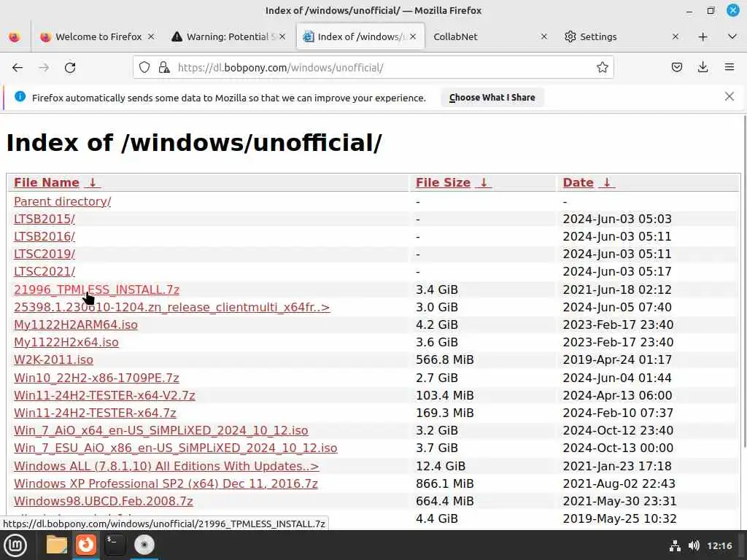The image size is (747, 560).
Task: Go back to the previous page
Action: click(18, 68)
